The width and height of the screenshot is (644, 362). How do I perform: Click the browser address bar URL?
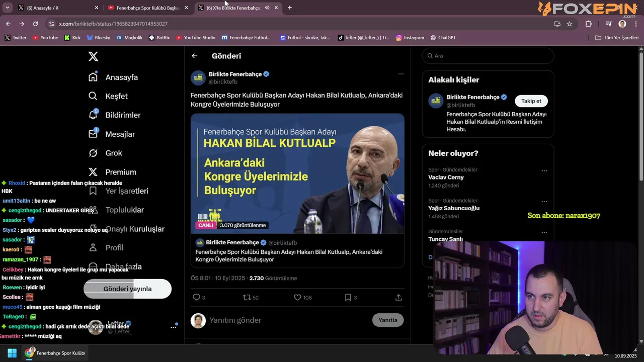[x=113, y=24]
